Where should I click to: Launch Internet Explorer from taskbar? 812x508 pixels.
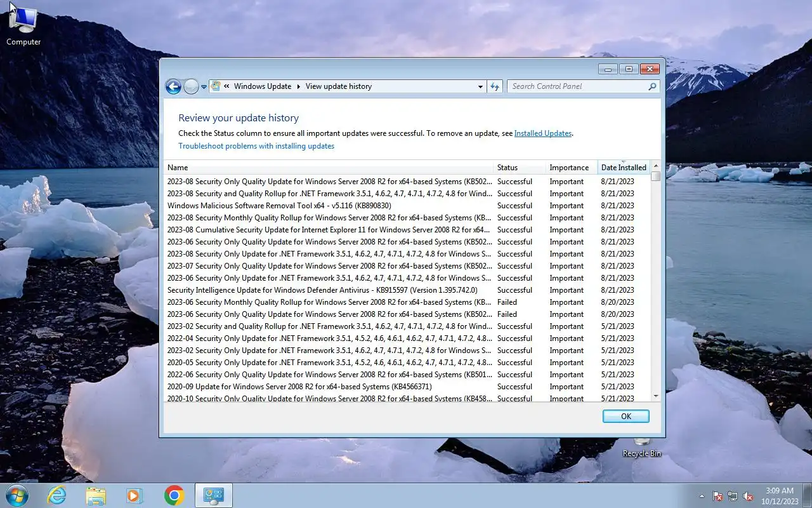click(x=57, y=495)
